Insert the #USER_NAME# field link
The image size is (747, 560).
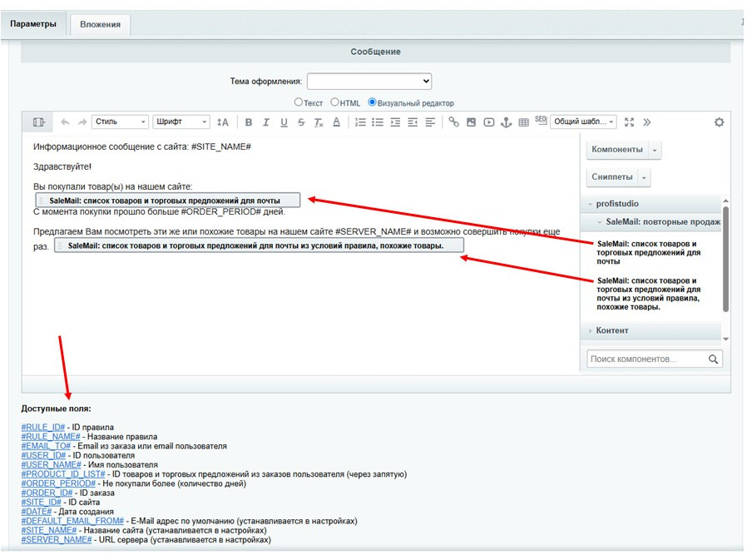tap(51, 465)
